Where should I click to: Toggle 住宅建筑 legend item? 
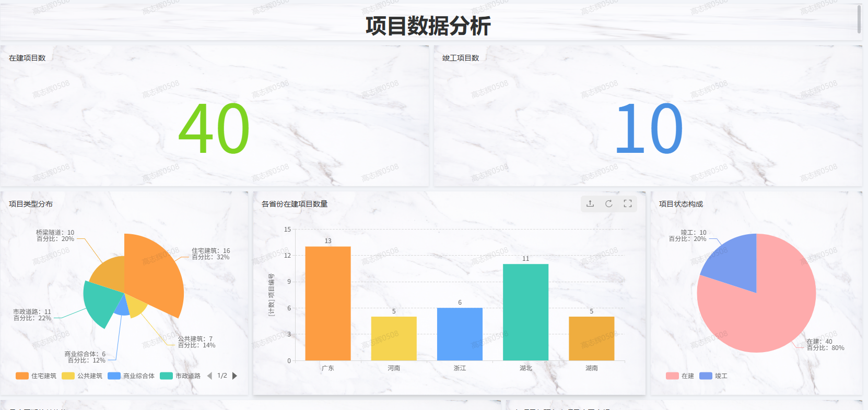coord(36,376)
